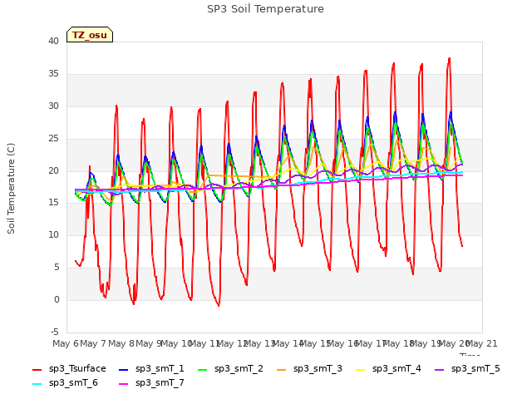This screenshot has height=399, width=532.
Task: Toggle sp3_smT_1 series in legend
Action: point(151,369)
